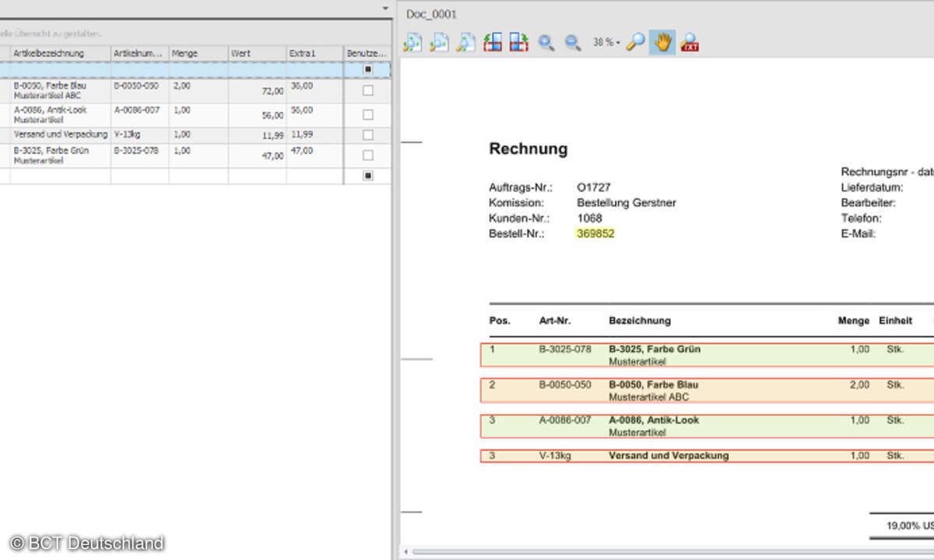Rotate the document page left
The height and width of the screenshot is (560, 934).
(x=492, y=43)
